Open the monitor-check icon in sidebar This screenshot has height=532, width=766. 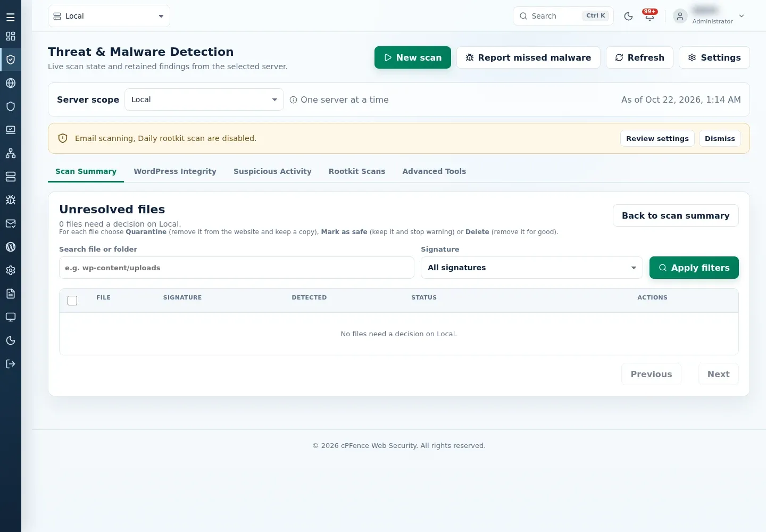tap(10, 130)
